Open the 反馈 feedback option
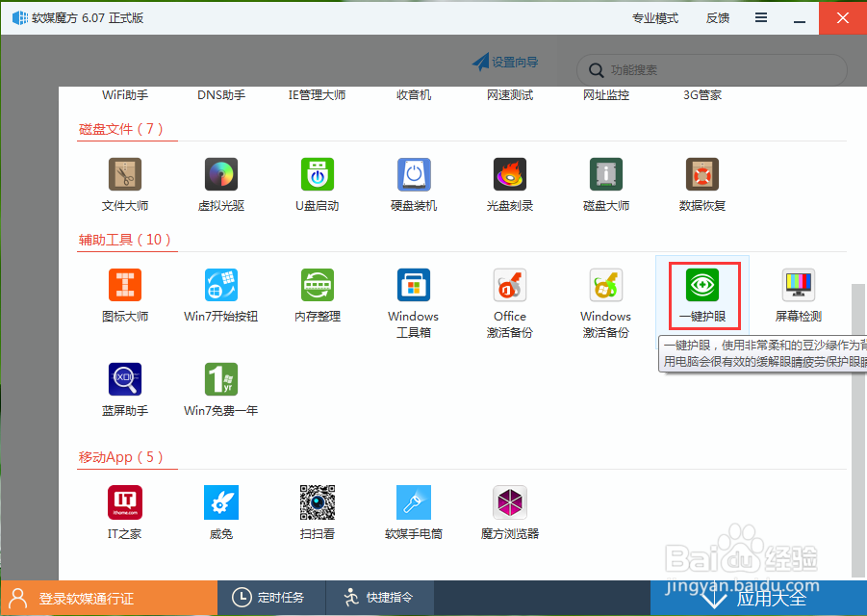The height and width of the screenshot is (616, 867). (717, 17)
